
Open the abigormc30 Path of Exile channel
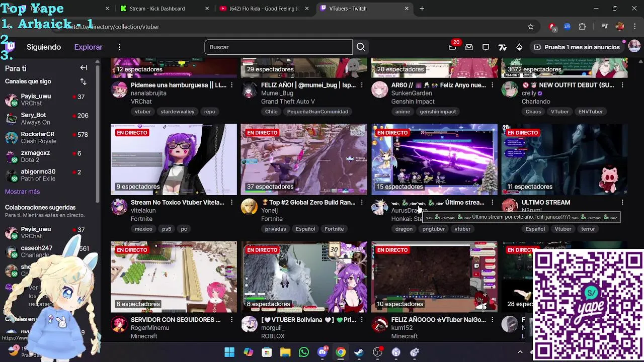click(x=48, y=175)
